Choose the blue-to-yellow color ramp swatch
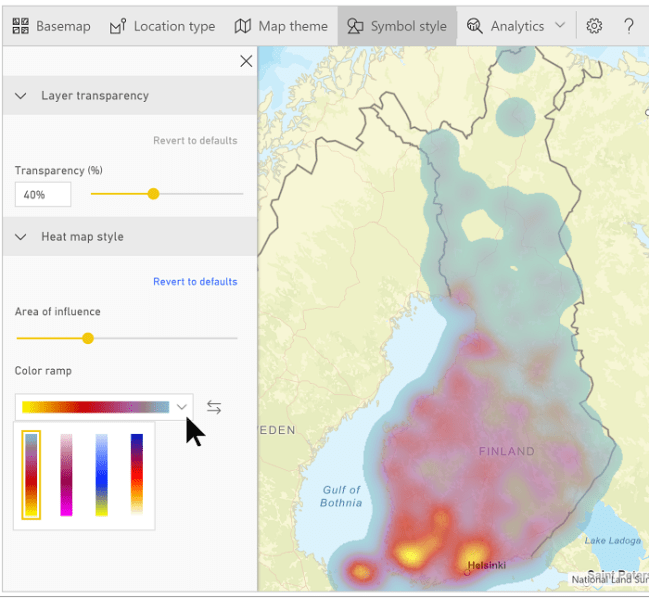 coord(101,475)
